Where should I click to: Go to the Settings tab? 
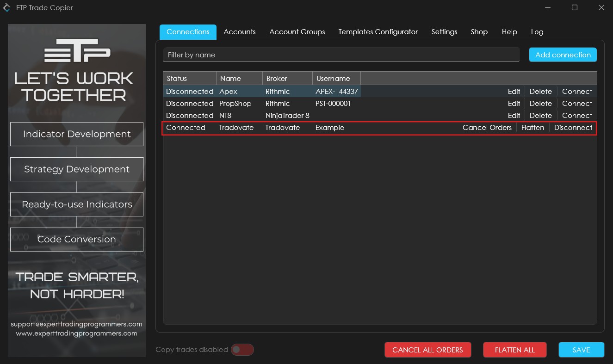(x=444, y=32)
